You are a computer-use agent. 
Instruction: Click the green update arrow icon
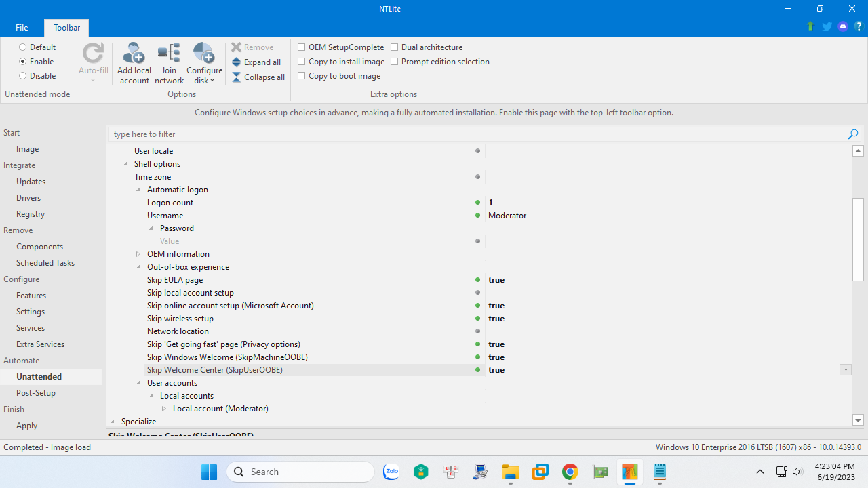coord(810,26)
